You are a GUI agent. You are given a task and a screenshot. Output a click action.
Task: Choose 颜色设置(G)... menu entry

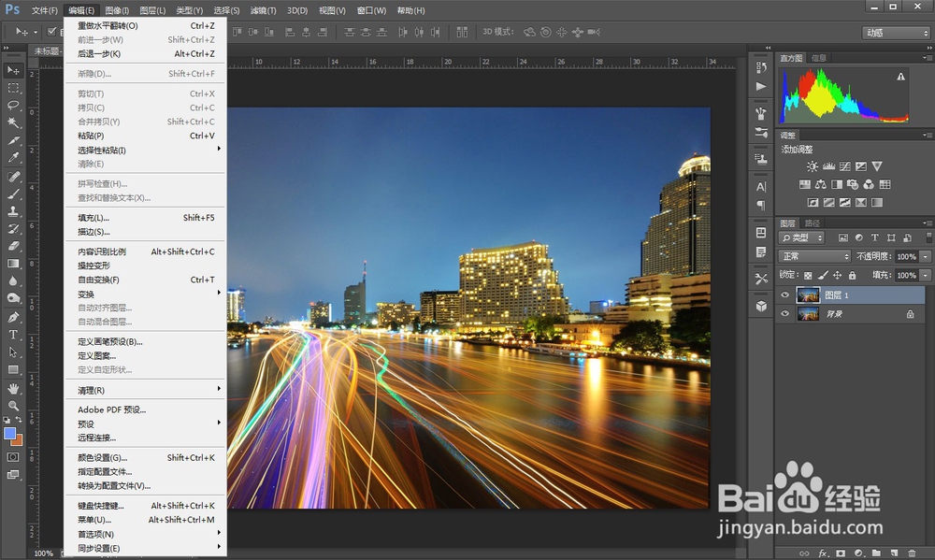click(x=146, y=457)
